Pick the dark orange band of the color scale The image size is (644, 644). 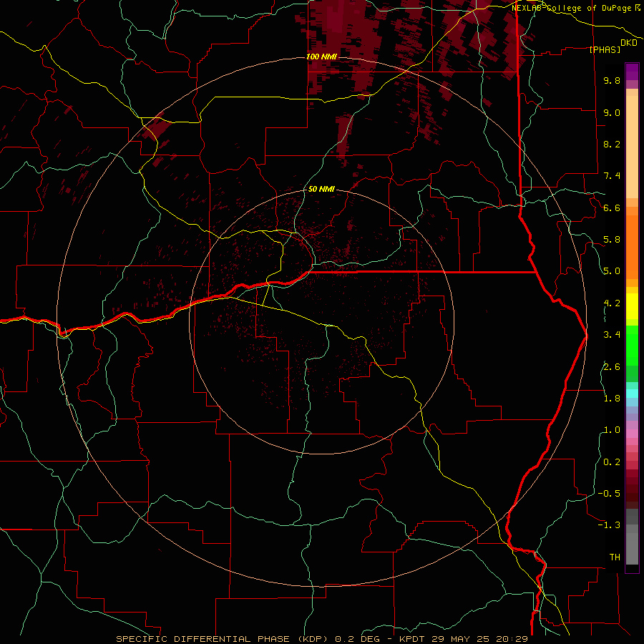tap(632, 248)
